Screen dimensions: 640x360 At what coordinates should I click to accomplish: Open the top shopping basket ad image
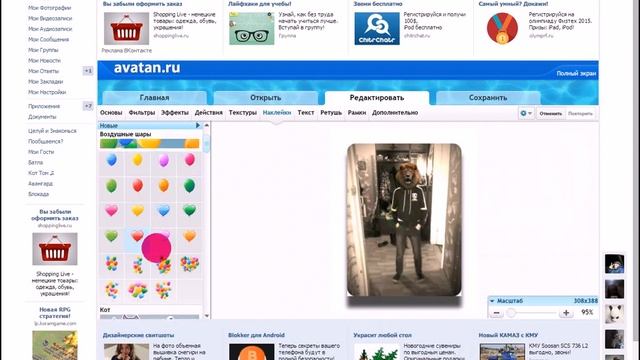click(126, 29)
